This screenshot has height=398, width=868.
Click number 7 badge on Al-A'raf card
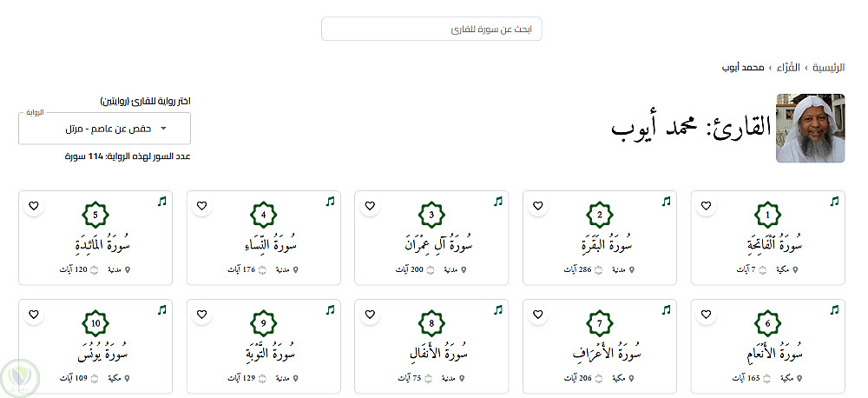tap(599, 324)
